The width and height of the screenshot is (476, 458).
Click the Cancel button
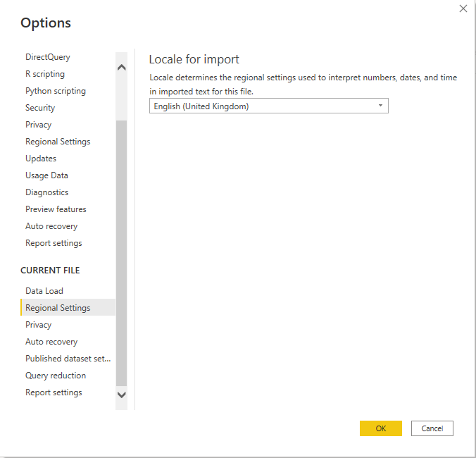432,428
